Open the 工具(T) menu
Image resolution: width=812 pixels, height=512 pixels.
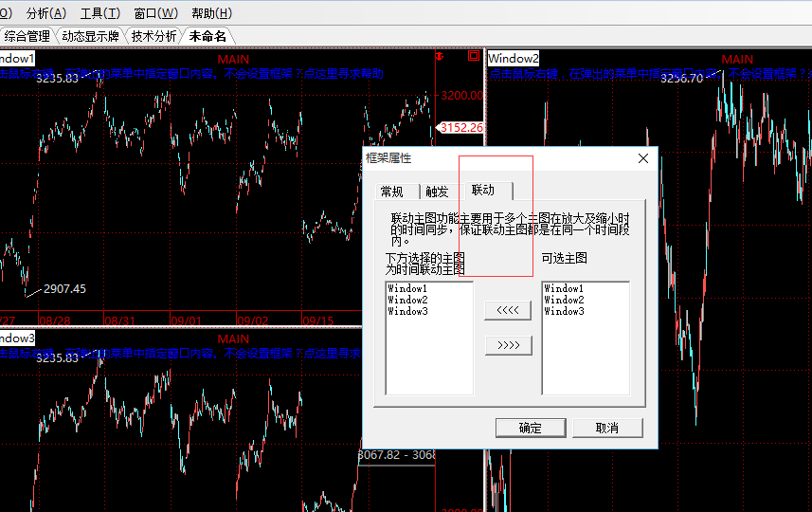click(100, 13)
